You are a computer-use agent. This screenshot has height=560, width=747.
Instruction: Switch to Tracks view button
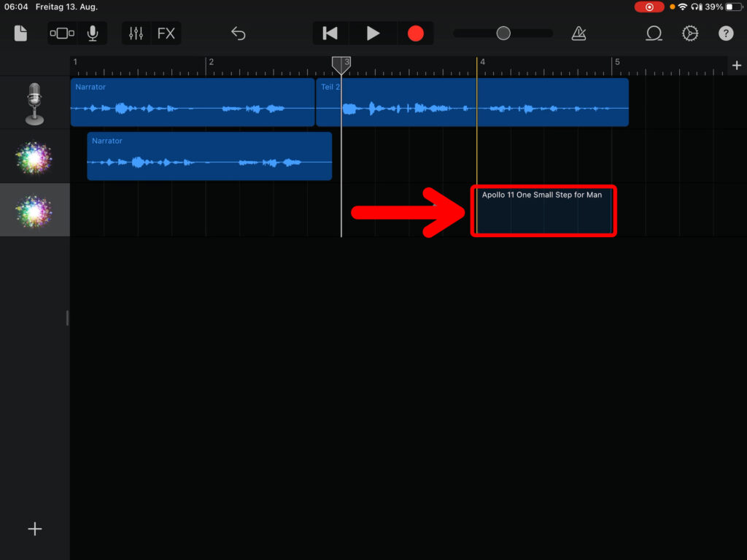(x=62, y=34)
